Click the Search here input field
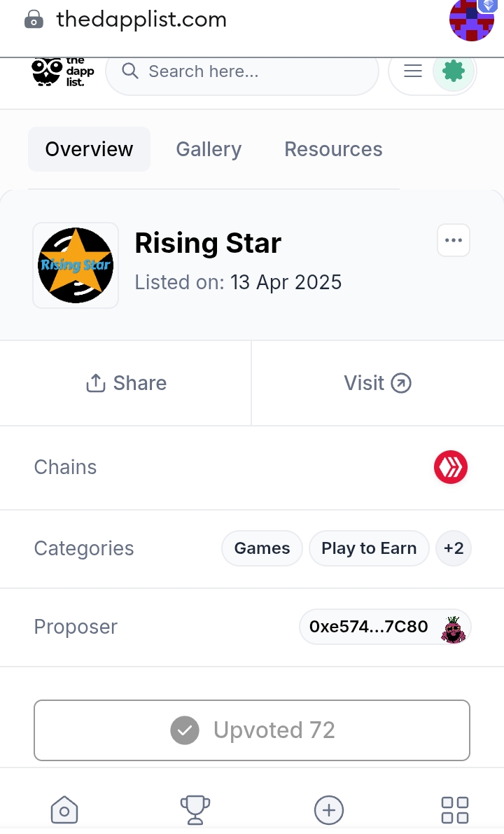 coord(242,71)
